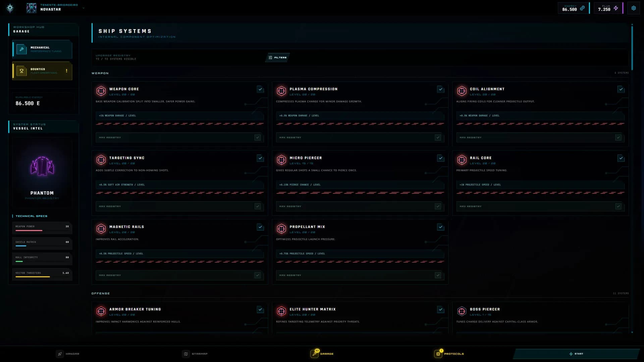Image resolution: width=644 pixels, height=362 pixels.
Task: Click the Targeting Sync target icon
Action: [x=101, y=160]
